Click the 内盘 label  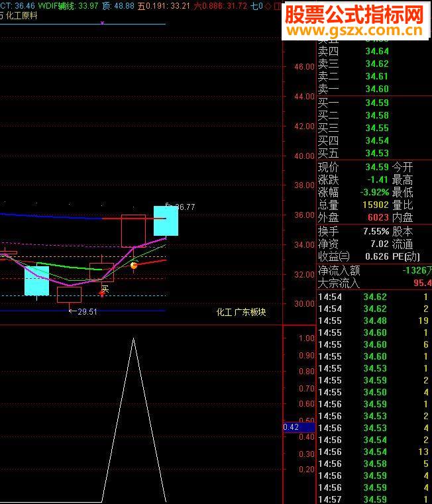coord(403,218)
